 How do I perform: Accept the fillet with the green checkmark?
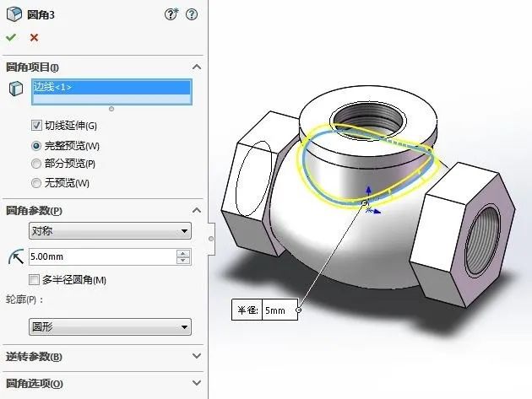click(x=11, y=37)
